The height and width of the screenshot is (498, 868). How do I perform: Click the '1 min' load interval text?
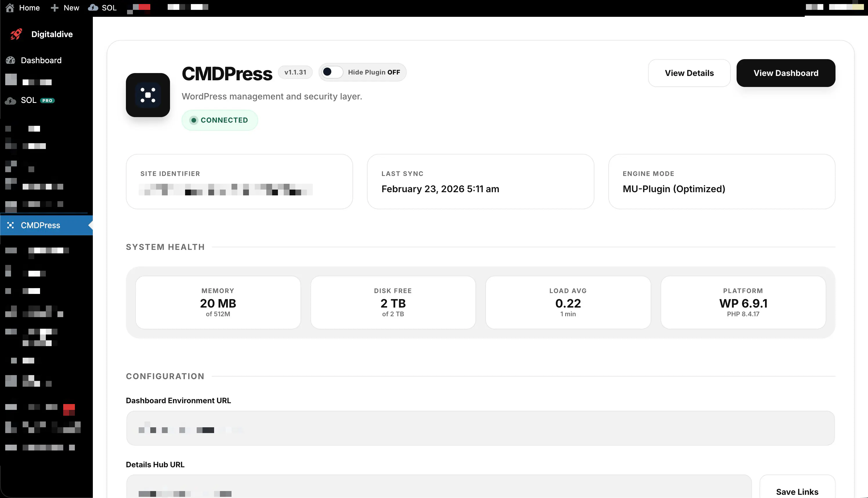click(568, 314)
